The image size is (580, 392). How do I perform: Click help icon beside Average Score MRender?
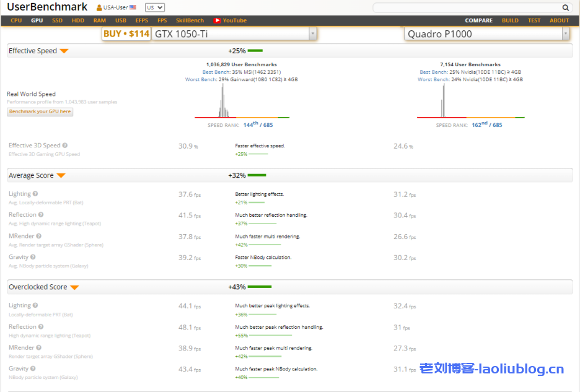tap(39, 236)
